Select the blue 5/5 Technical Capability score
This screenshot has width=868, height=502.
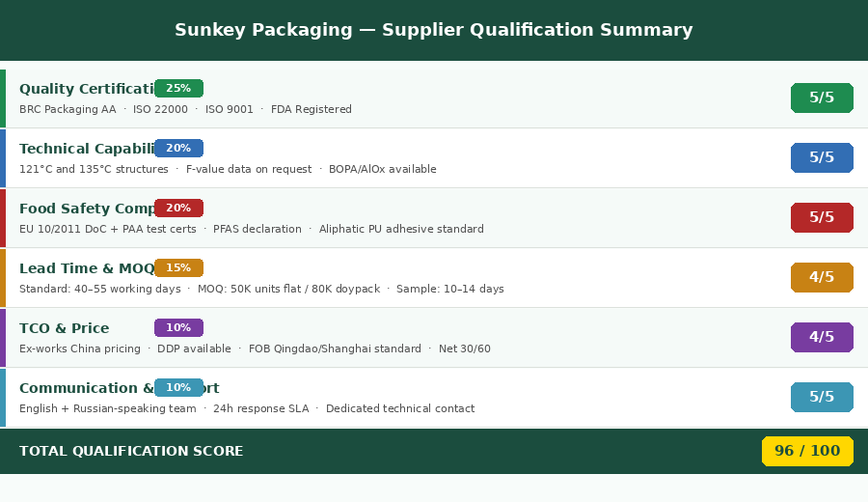822,158
